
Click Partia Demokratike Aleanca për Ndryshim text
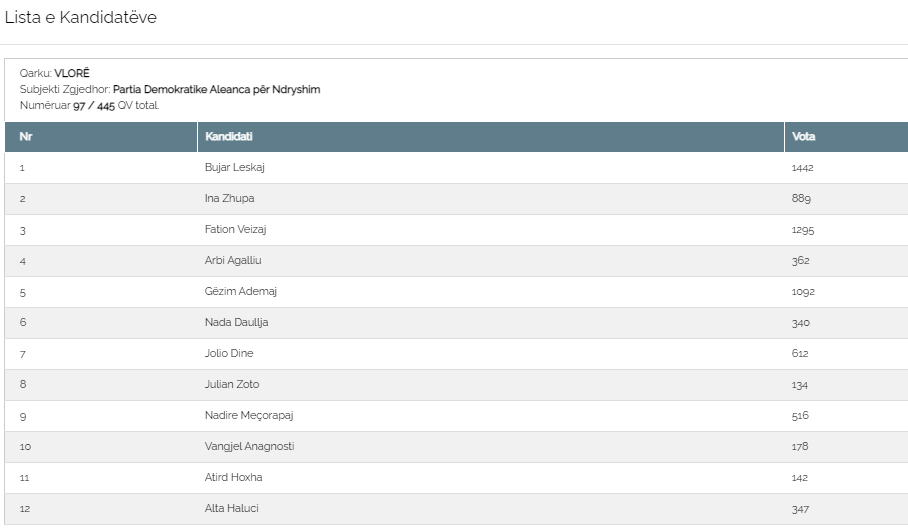click(217, 90)
